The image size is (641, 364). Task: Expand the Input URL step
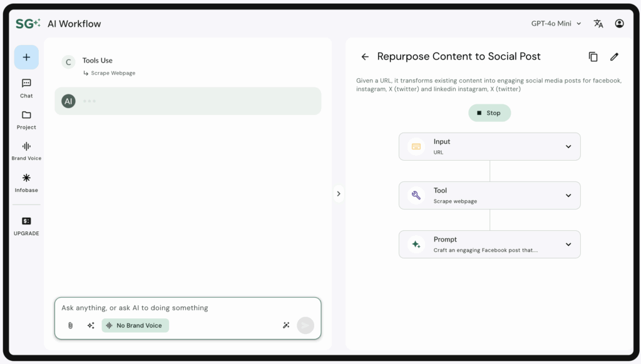click(x=568, y=146)
